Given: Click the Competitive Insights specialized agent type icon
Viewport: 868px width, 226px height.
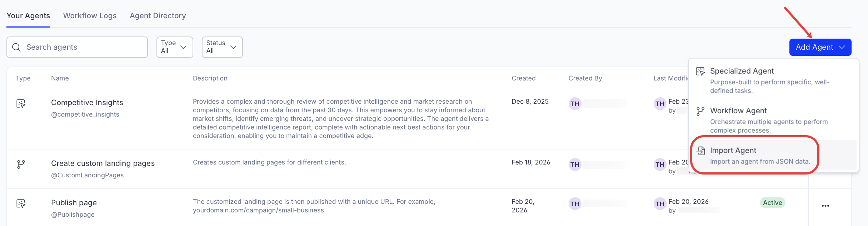Looking at the screenshot, I should 21,104.
